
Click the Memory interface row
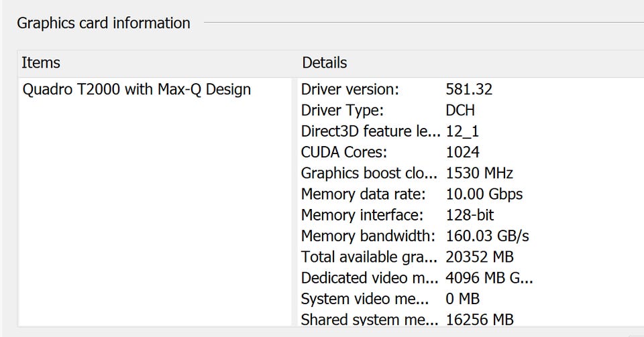(x=362, y=215)
